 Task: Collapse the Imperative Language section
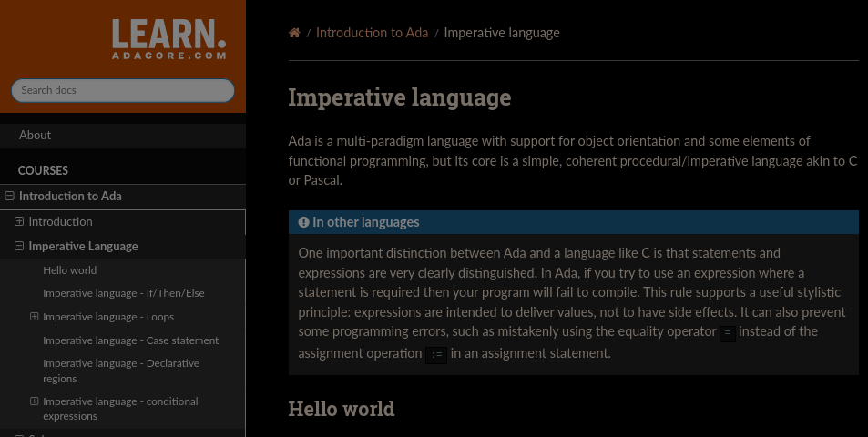click(19, 246)
